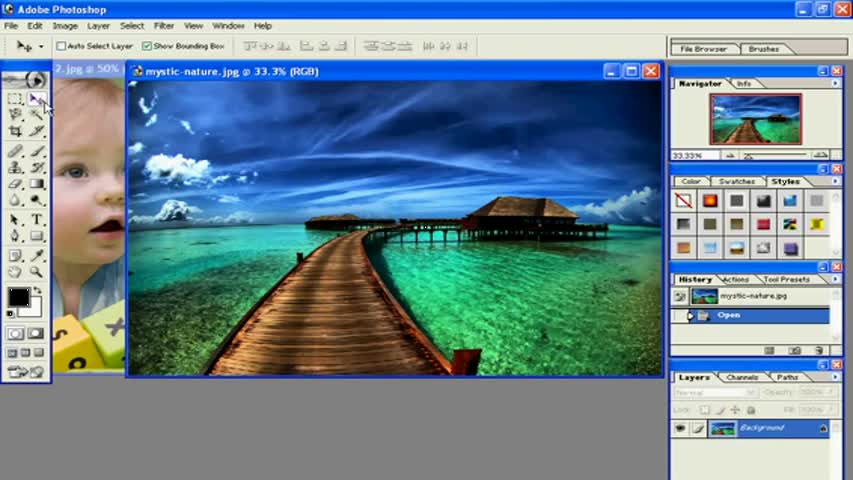Image resolution: width=853 pixels, height=480 pixels.
Task: Select the Pen tool
Action: 15,236
